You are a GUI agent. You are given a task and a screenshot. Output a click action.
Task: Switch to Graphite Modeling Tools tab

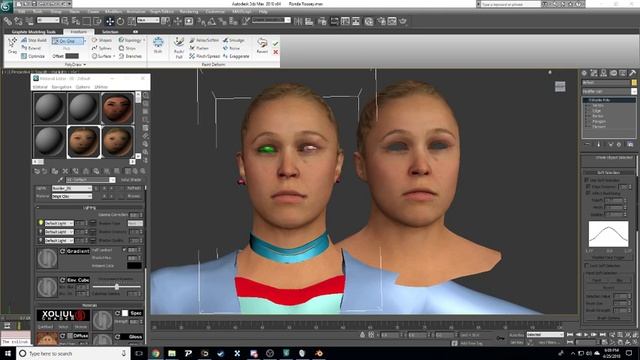pos(33,31)
